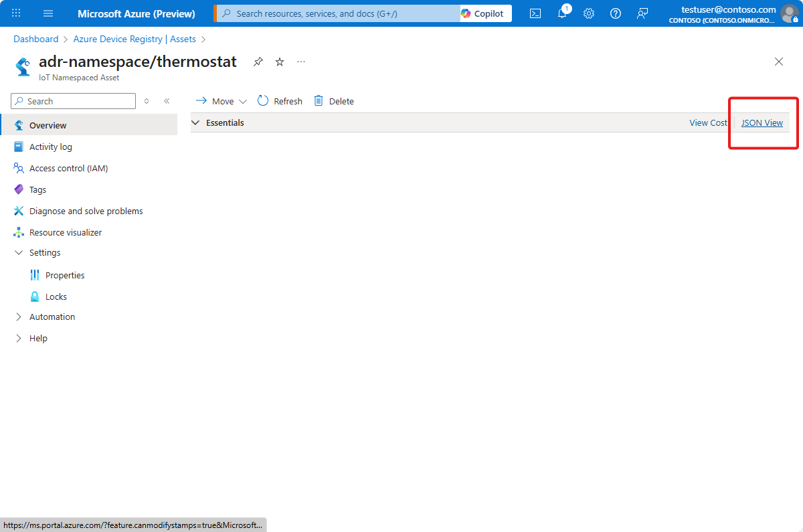The image size is (803, 532).
Task: Click the user account avatar
Action: point(790,13)
